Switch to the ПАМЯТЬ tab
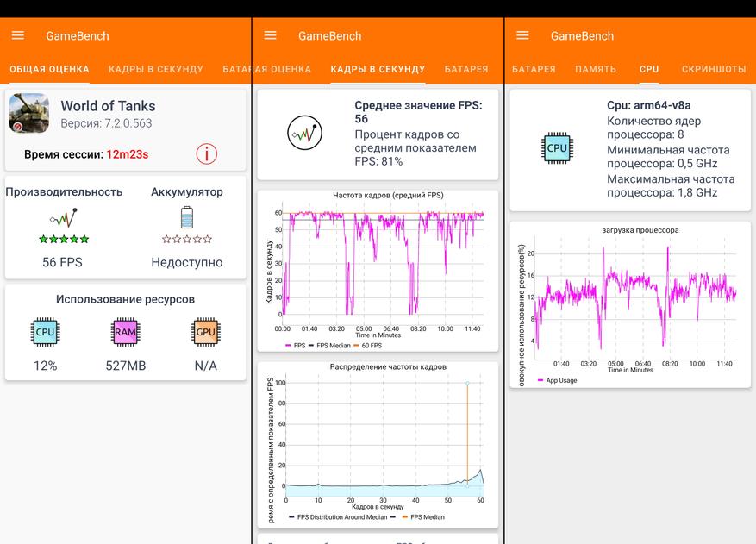Viewport: 756px width, 544px height. (596, 69)
